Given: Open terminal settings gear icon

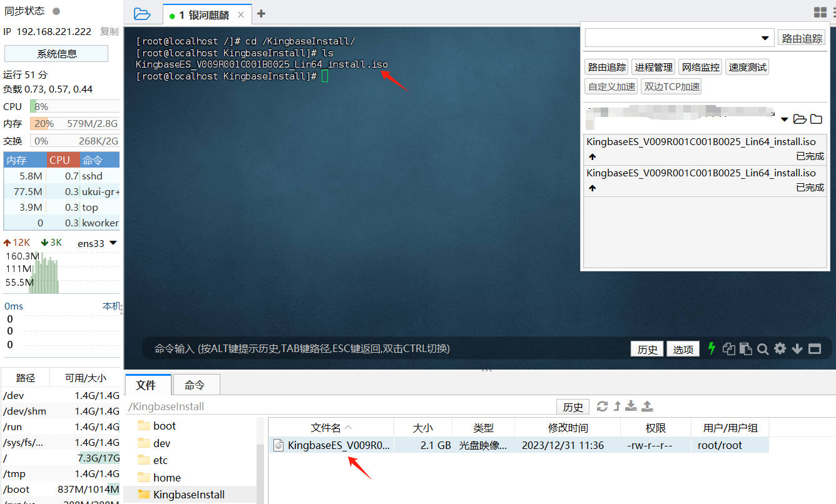Looking at the screenshot, I should (780, 348).
